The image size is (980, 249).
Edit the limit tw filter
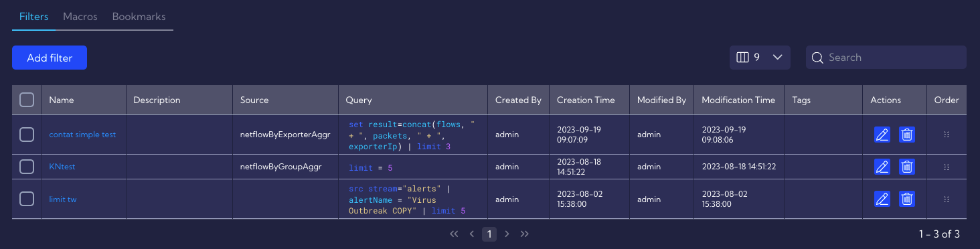(882, 199)
